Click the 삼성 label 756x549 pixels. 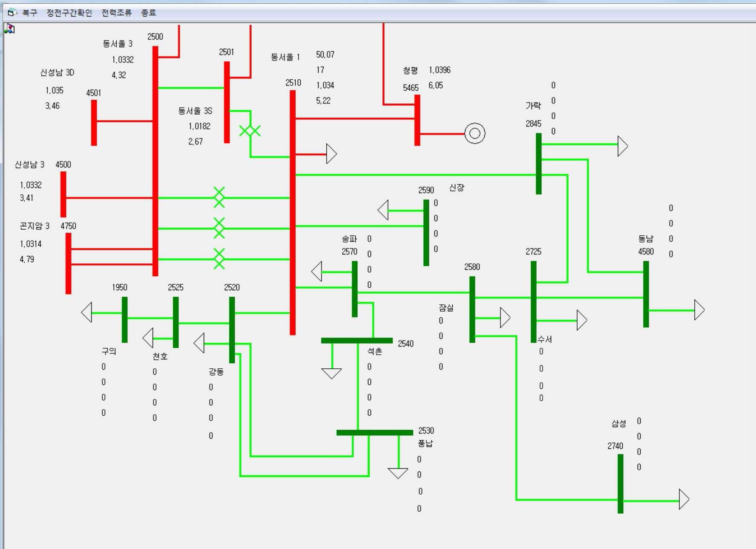[x=619, y=424]
